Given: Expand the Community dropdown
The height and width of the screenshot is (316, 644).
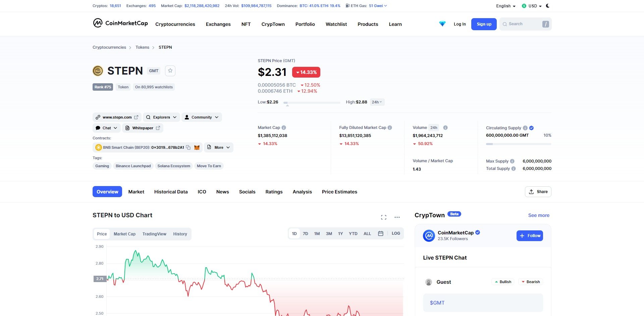Looking at the screenshot, I should 202,117.
